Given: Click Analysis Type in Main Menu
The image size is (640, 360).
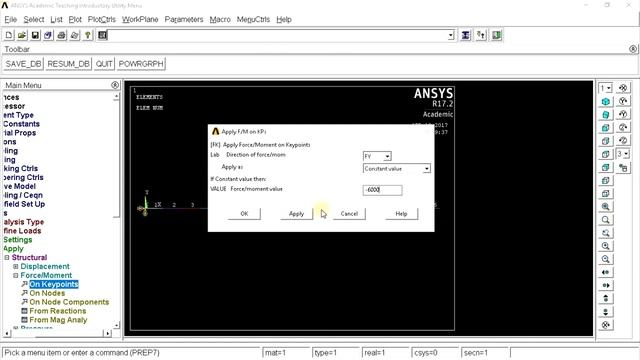Looking at the screenshot, I should click(x=23, y=222).
